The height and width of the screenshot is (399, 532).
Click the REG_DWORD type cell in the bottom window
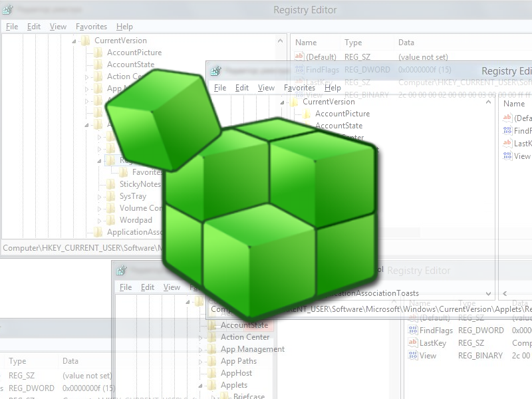[481, 331]
